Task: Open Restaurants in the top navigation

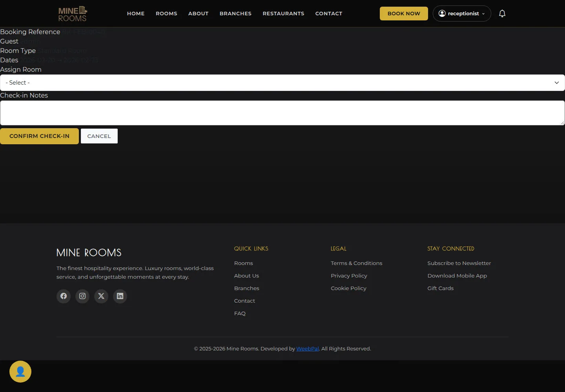Action: pos(283,13)
